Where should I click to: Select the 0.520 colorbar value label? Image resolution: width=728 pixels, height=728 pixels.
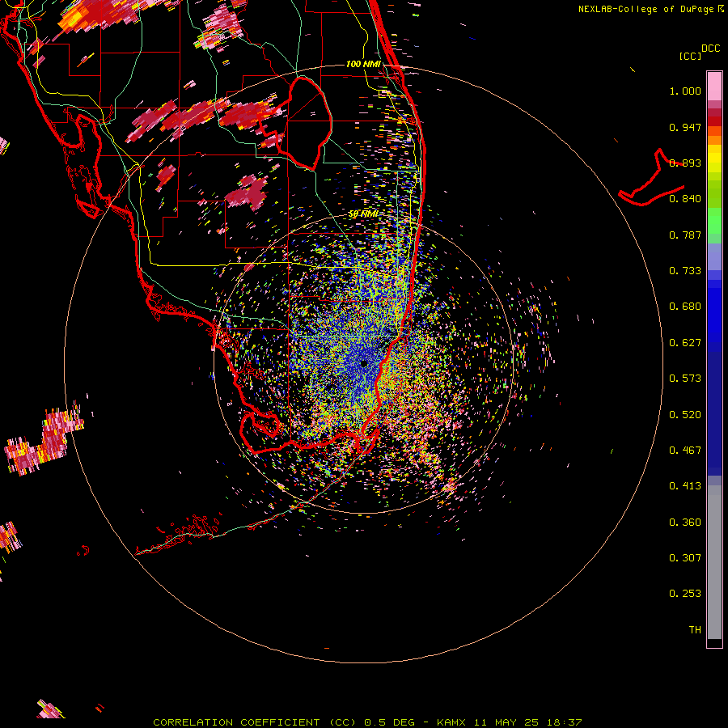685,415
